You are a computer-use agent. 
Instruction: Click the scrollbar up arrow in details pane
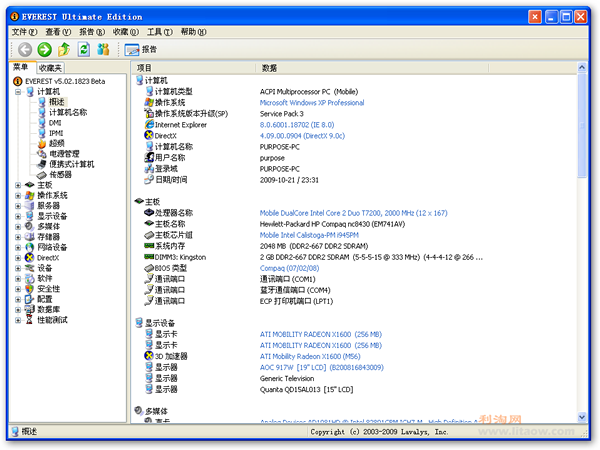coord(582,67)
